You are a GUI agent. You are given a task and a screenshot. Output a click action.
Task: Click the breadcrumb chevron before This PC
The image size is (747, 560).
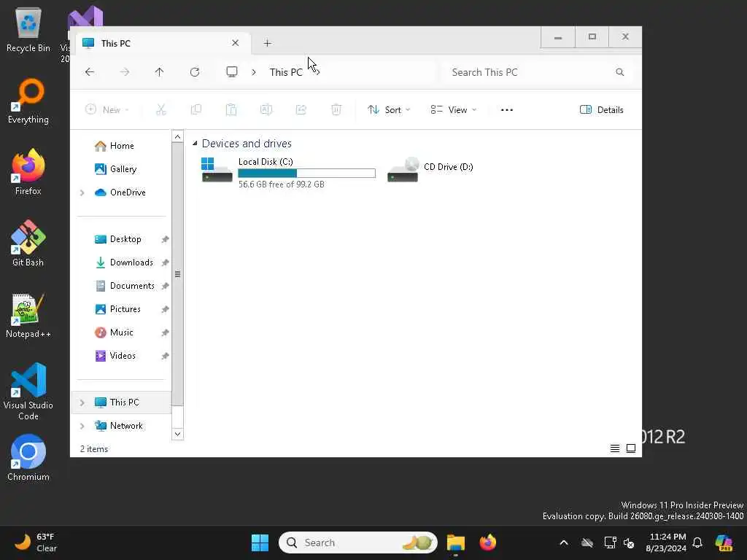pyautogui.click(x=254, y=72)
